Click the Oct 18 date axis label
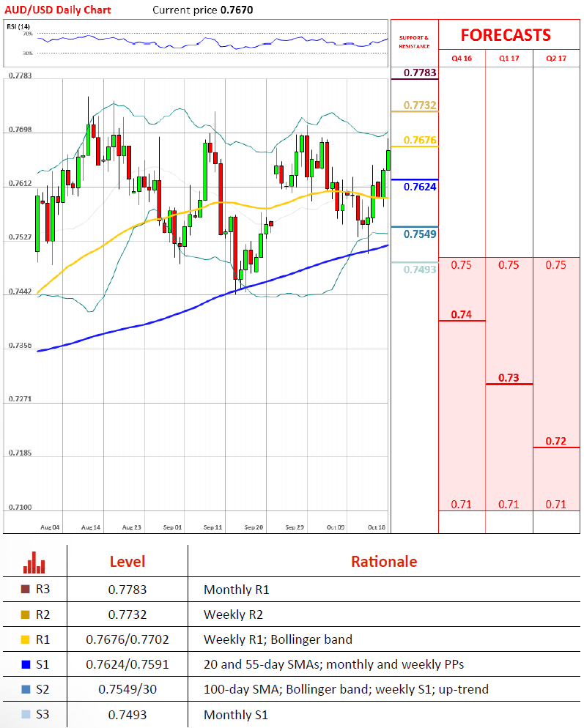The image size is (584, 728). pyautogui.click(x=377, y=527)
